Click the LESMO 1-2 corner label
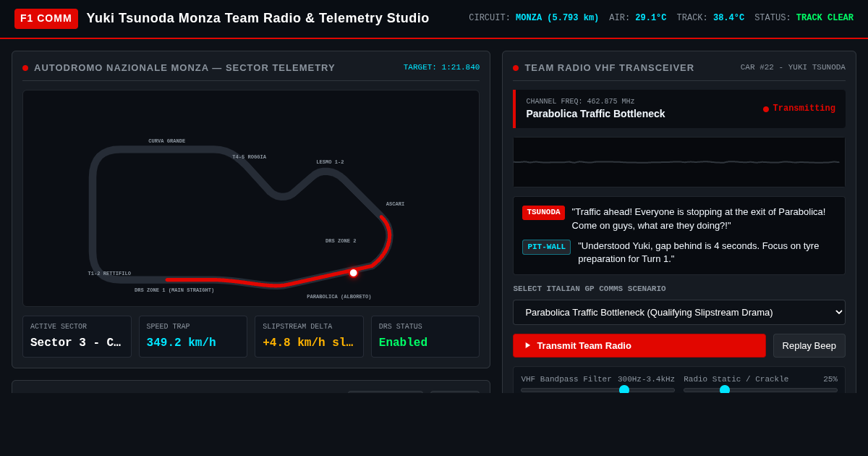Image resolution: width=868 pixels, height=456 pixels. click(x=330, y=162)
